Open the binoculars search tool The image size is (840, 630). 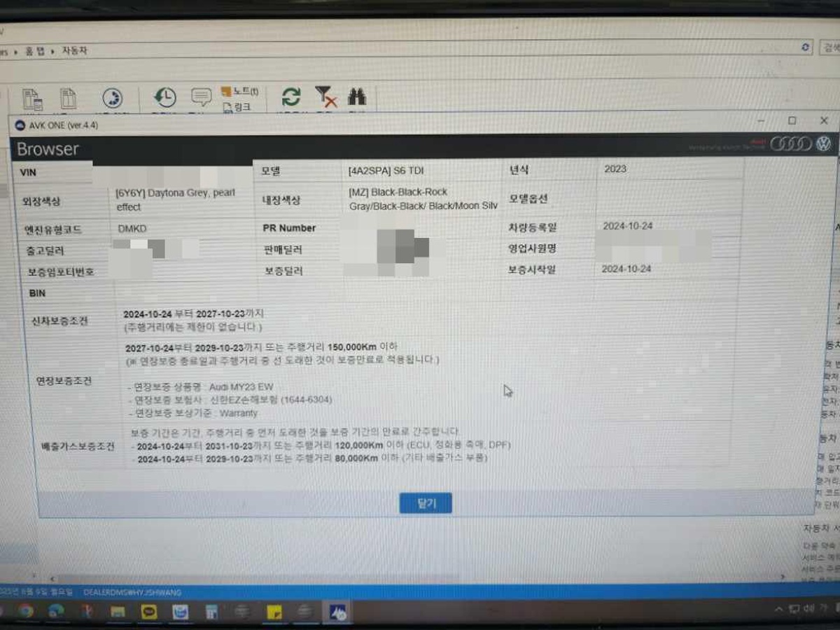[357, 97]
